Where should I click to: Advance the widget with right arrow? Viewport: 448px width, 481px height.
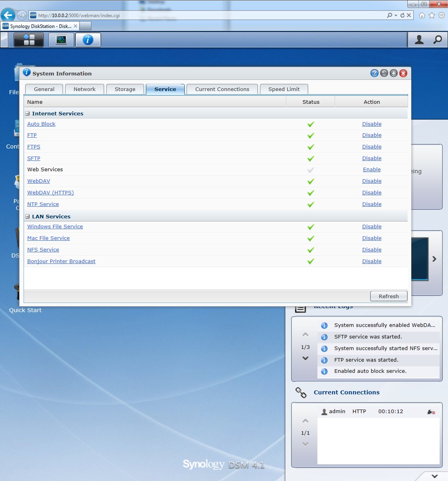(434, 259)
